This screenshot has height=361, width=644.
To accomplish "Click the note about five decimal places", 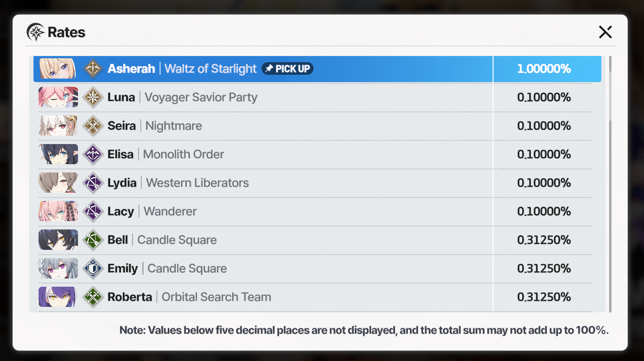I will tap(364, 330).
